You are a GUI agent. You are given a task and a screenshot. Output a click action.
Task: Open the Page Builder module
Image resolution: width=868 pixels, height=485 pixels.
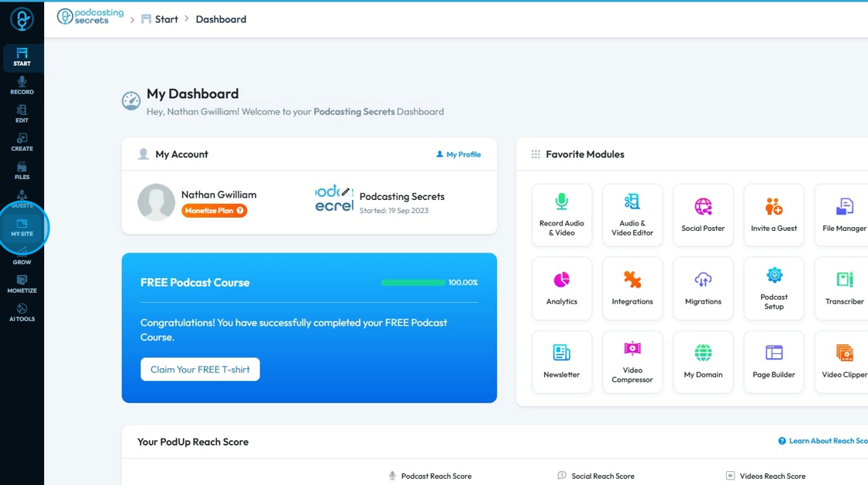point(774,362)
